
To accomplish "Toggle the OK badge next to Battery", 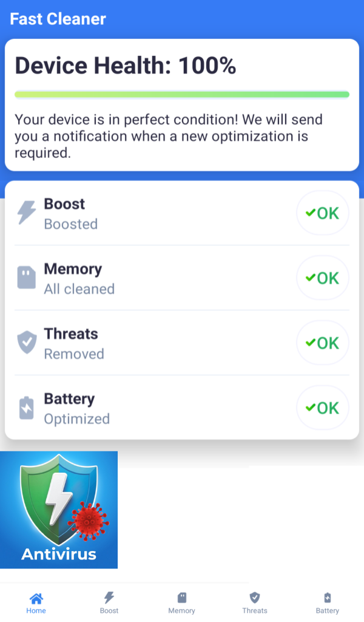I will [322, 408].
